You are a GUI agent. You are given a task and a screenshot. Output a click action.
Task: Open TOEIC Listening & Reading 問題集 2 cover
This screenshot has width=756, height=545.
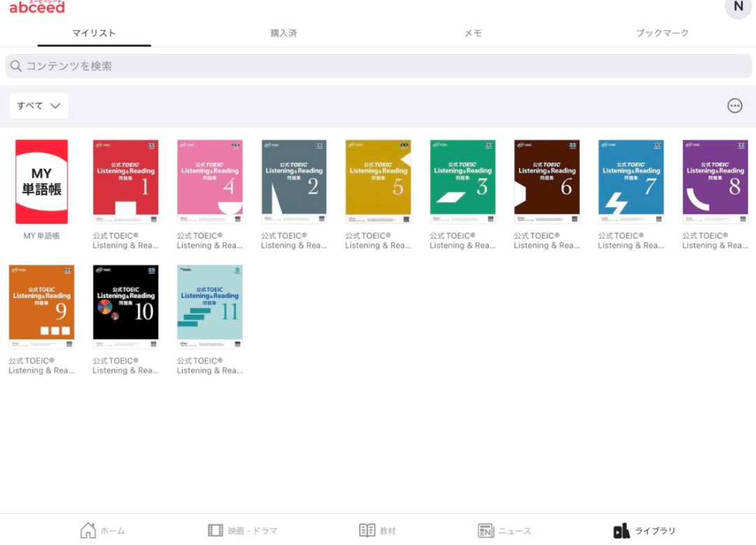coord(294,182)
